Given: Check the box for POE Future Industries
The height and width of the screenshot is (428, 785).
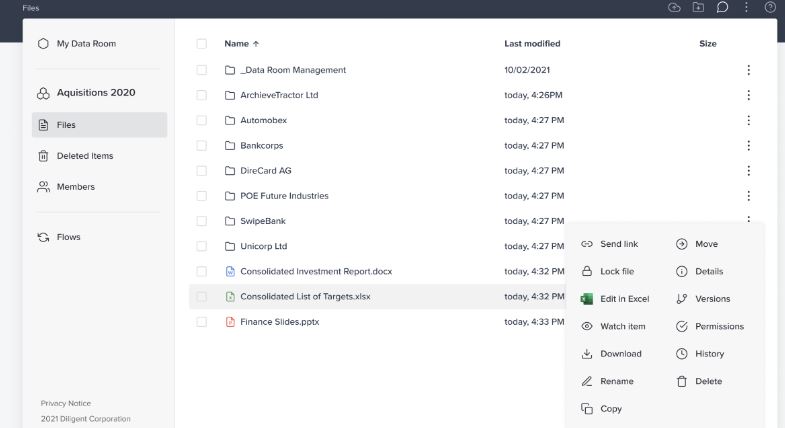Looking at the screenshot, I should tap(201, 196).
